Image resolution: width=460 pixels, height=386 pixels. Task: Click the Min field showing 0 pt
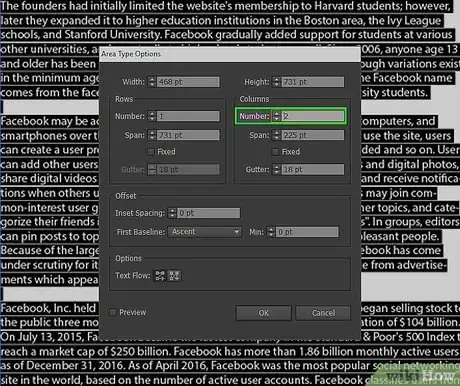point(307,232)
